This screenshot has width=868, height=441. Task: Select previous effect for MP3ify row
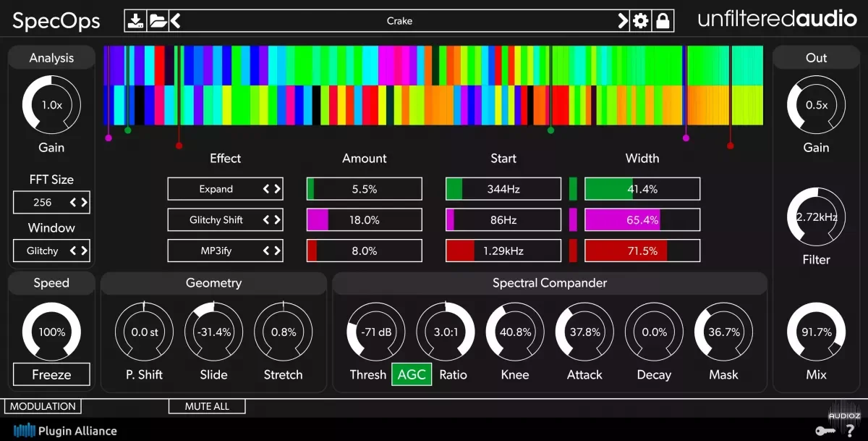(266, 251)
